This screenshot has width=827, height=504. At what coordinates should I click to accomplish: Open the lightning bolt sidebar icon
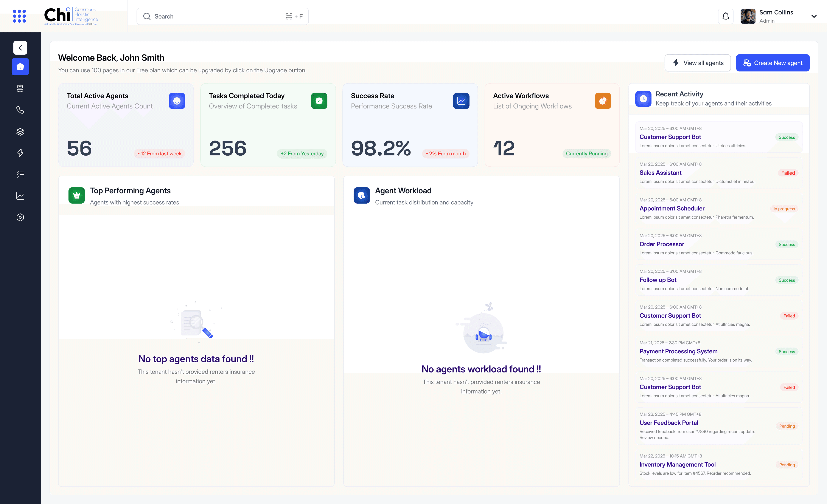20,153
